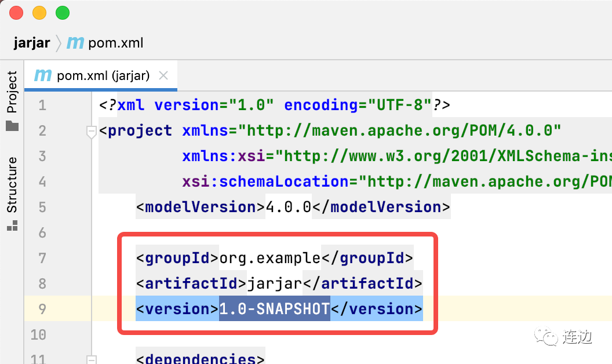The image size is (612, 364).
Task: Click the 4.0.0 modelVersion value
Action: click(x=289, y=207)
